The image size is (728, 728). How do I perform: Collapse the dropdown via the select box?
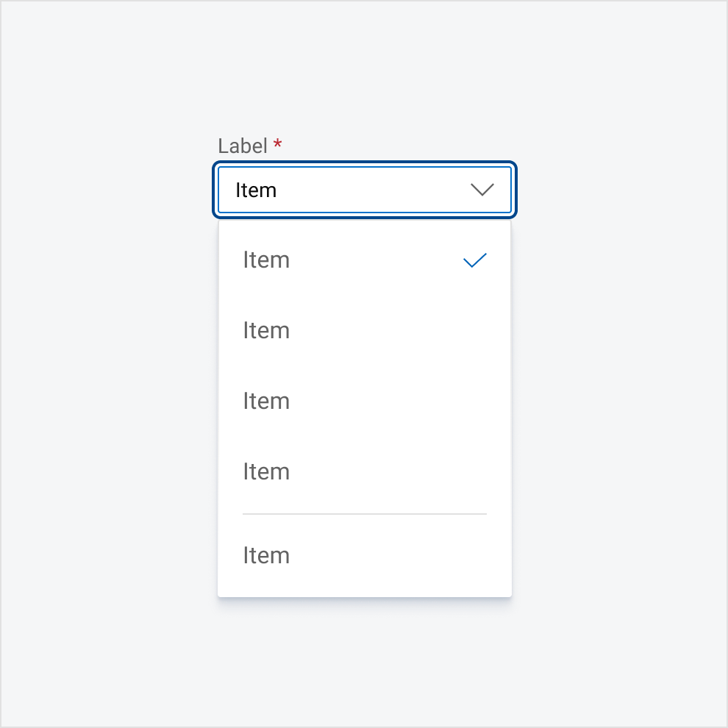point(365,190)
